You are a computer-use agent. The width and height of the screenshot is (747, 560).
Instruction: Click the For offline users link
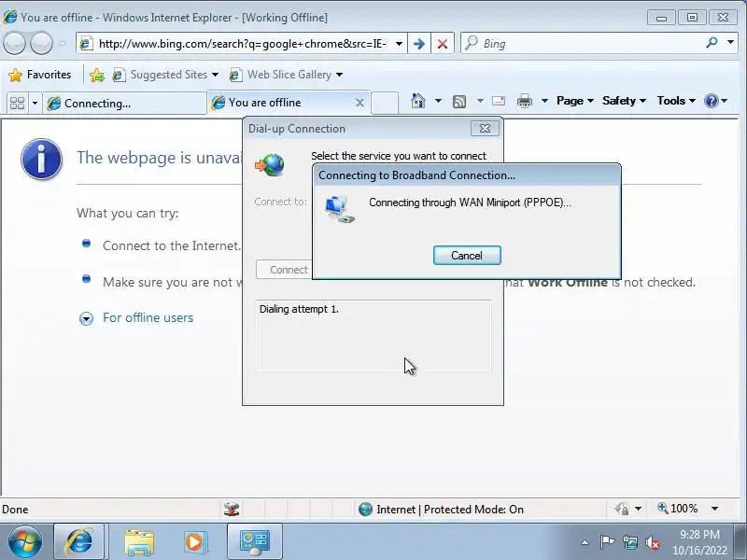[x=148, y=317]
